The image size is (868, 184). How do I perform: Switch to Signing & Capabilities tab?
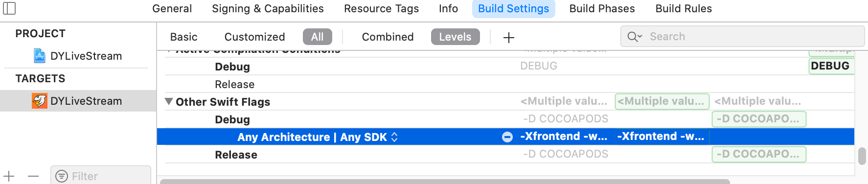pyautogui.click(x=268, y=9)
